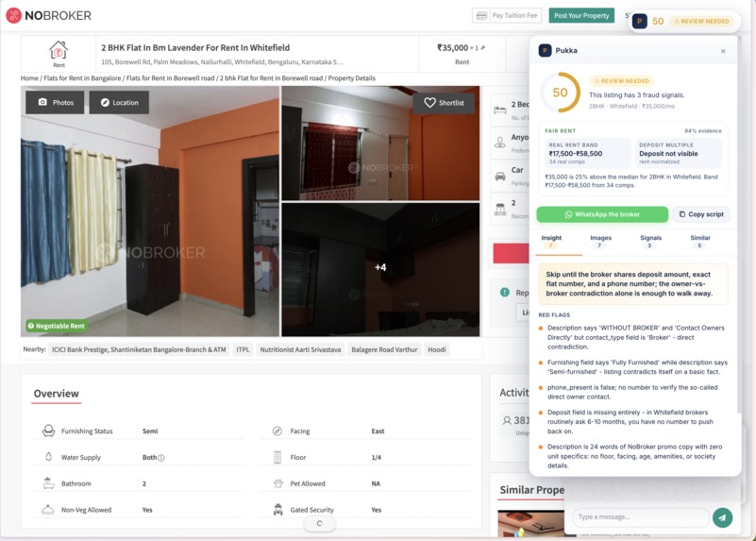Close the Pukka panel
The width and height of the screenshot is (756, 541).
coord(723,51)
